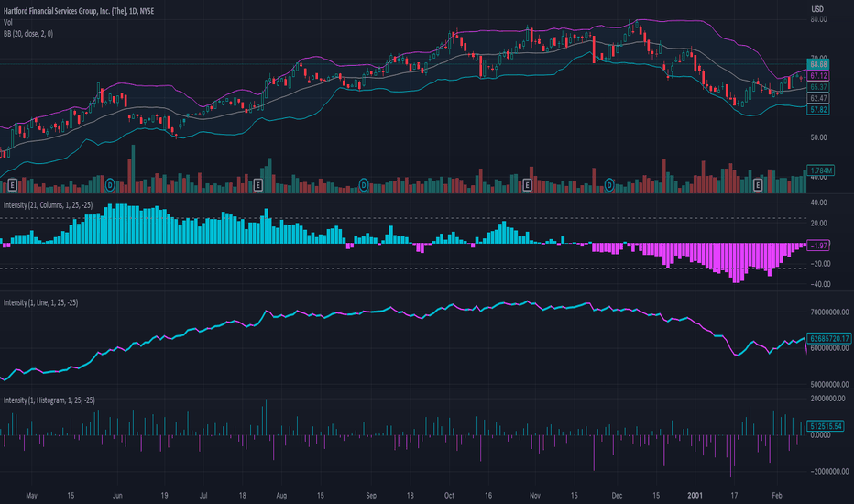Screen dimensions: 854x504
Task: Select the earnings E marker before November
Action: [527, 185]
